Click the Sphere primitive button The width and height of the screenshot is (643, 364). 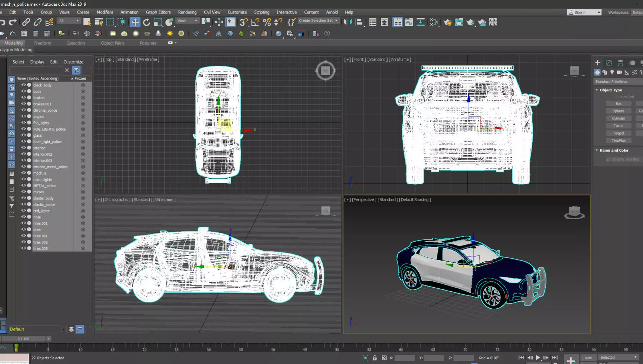pos(618,111)
